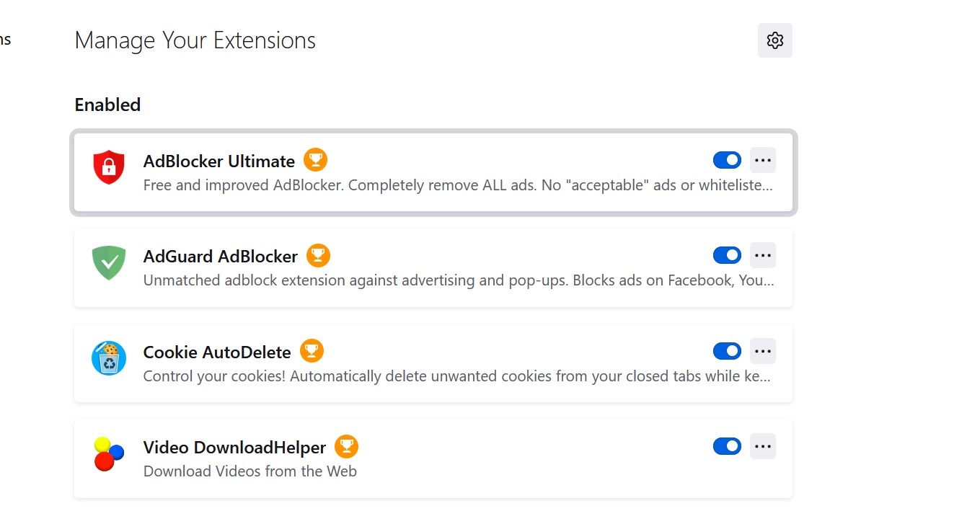Click AdGuard AdBlocker's recommended trophy badge
The width and height of the screenshot is (980, 524).
coord(318,255)
